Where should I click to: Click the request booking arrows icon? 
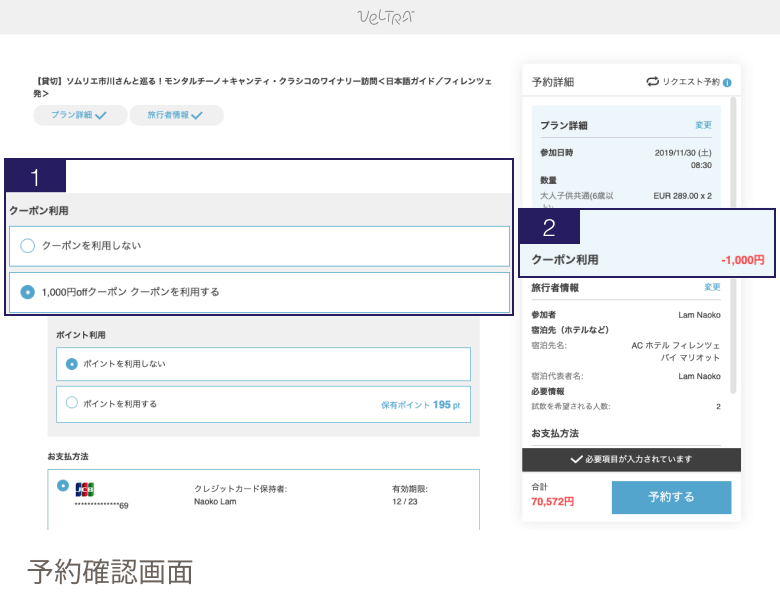click(653, 82)
